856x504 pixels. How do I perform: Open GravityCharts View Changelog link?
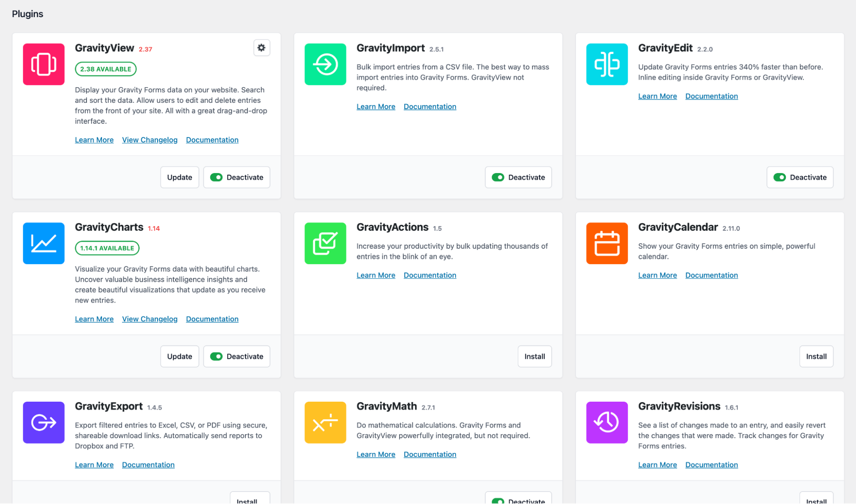(x=150, y=319)
